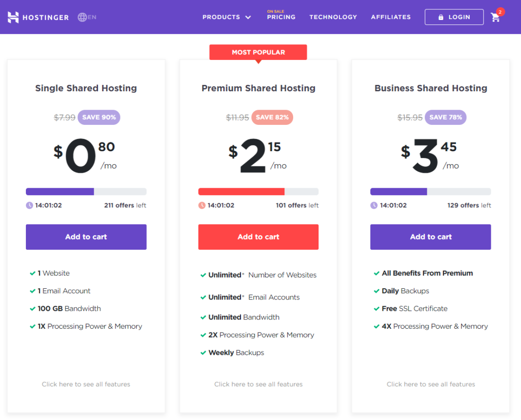Add the Premium Shared Hosting plan to cart

click(258, 237)
